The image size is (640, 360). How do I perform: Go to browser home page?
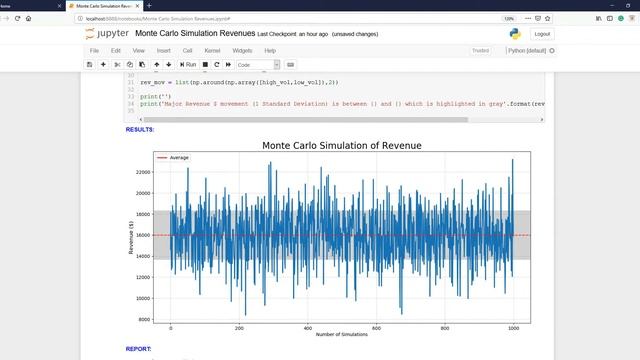(x=29, y=18)
